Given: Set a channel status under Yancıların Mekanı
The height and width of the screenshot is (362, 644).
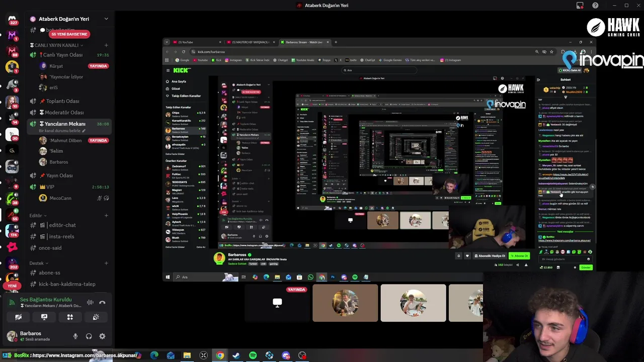Looking at the screenshot, I should 62,131.
